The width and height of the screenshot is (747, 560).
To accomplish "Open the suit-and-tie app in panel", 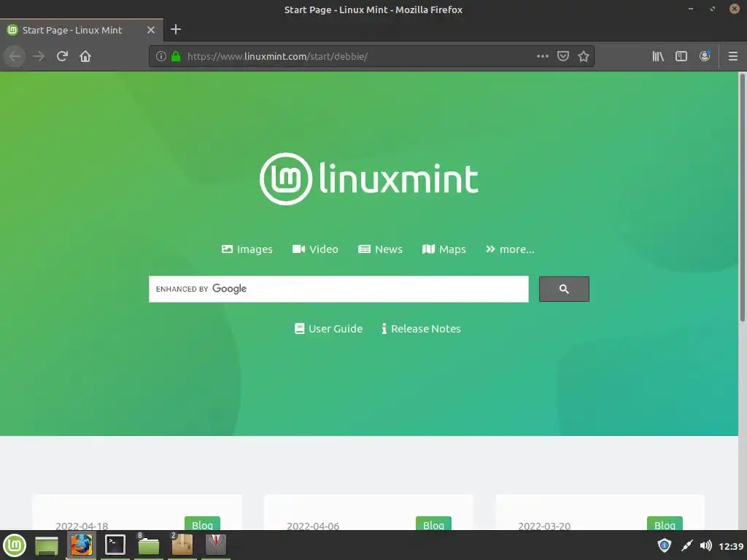I will [216, 545].
